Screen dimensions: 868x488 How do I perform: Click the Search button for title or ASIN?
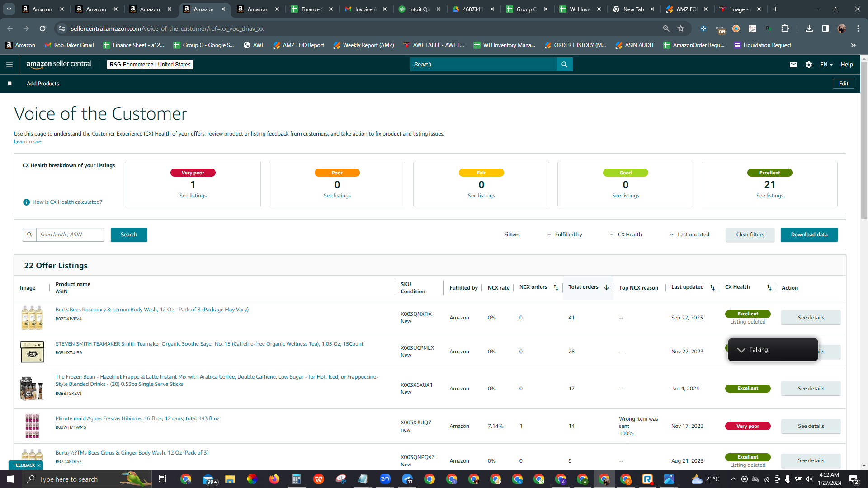pyautogui.click(x=129, y=235)
